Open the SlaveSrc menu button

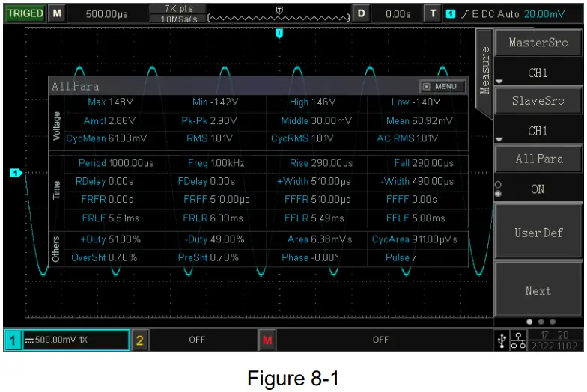point(538,100)
